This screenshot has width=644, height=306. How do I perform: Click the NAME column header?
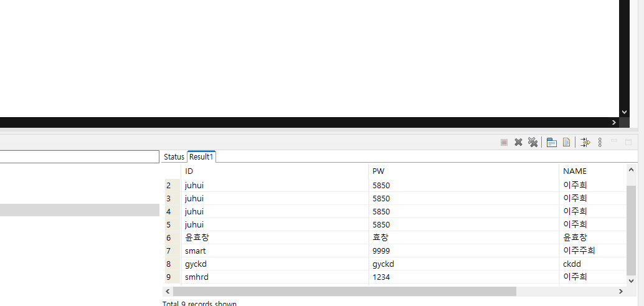(x=592, y=171)
